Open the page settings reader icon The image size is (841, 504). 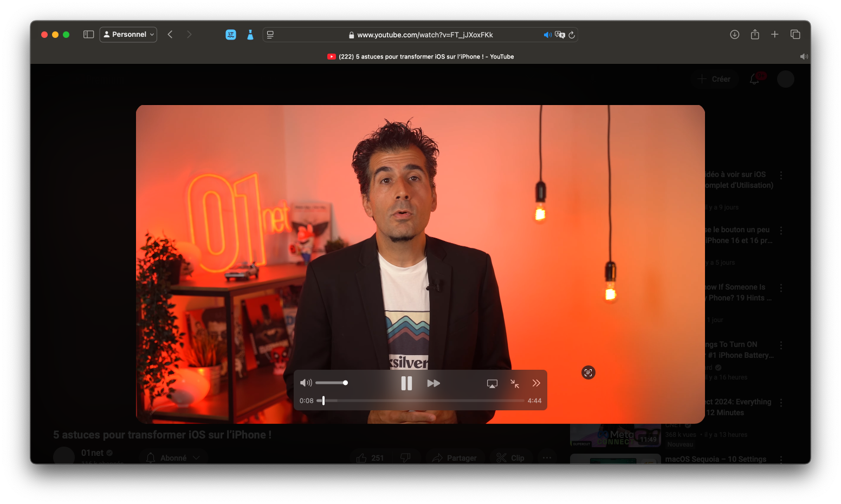coord(270,35)
